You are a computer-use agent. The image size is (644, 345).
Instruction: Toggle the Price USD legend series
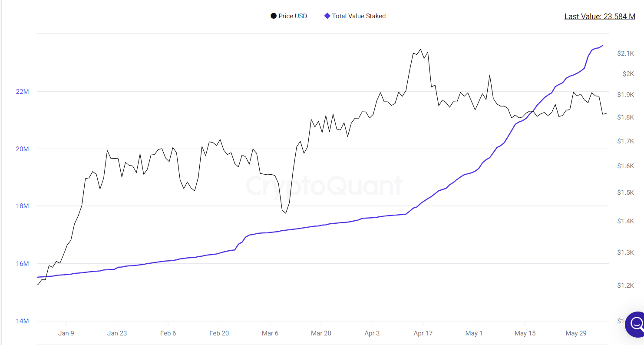tap(289, 16)
